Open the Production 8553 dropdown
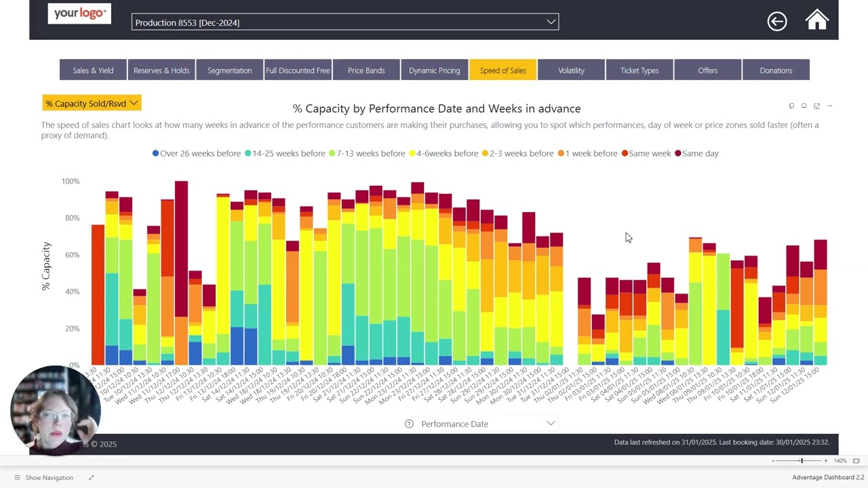 (x=344, y=22)
